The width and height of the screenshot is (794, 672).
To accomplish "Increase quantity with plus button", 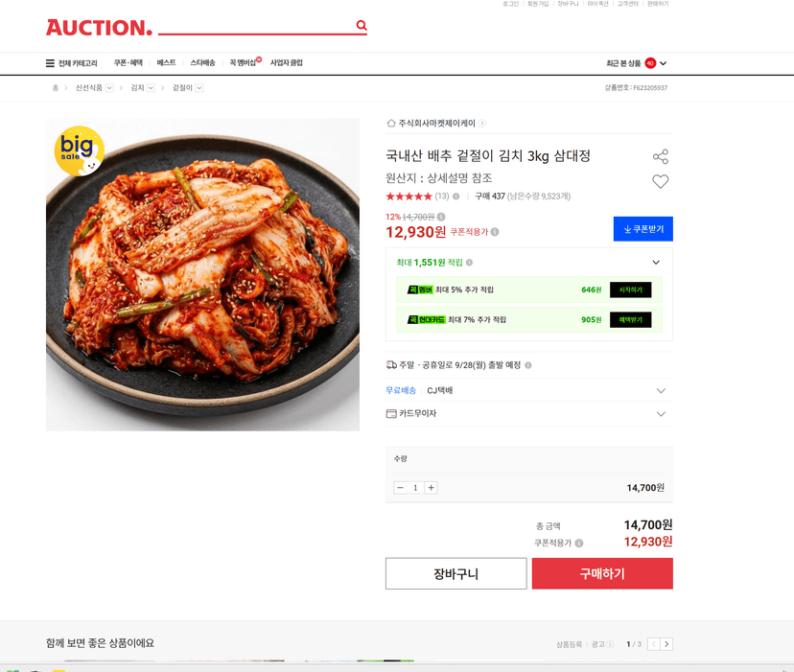I will [431, 488].
